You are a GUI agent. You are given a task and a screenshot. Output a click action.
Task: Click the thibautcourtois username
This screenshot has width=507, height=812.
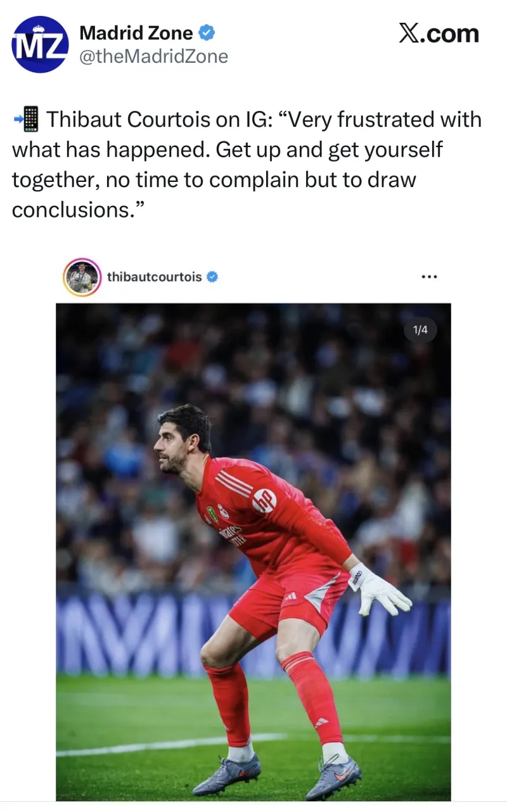point(155,277)
